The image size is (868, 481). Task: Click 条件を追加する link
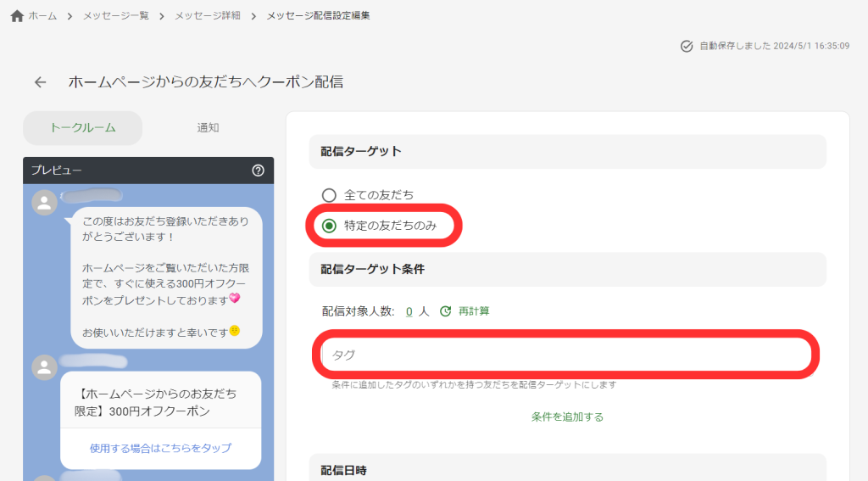(567, 417)
